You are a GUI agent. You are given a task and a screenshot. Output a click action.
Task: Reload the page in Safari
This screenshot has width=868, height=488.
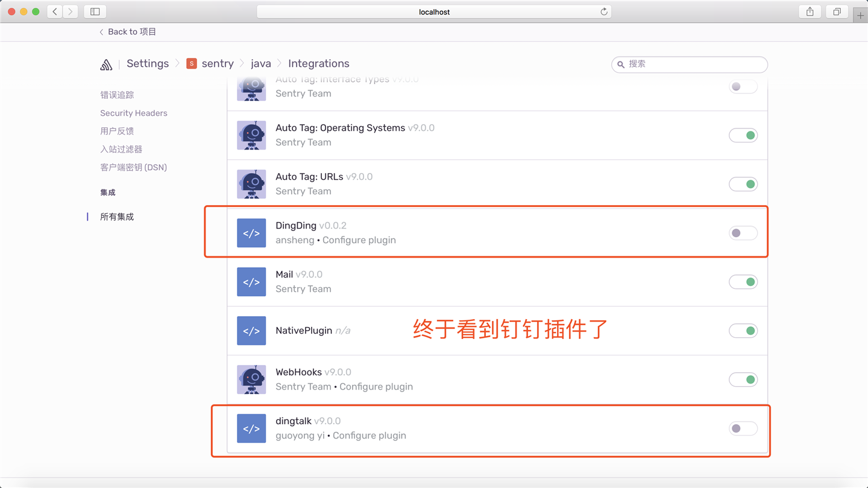[x=603, y=11]
